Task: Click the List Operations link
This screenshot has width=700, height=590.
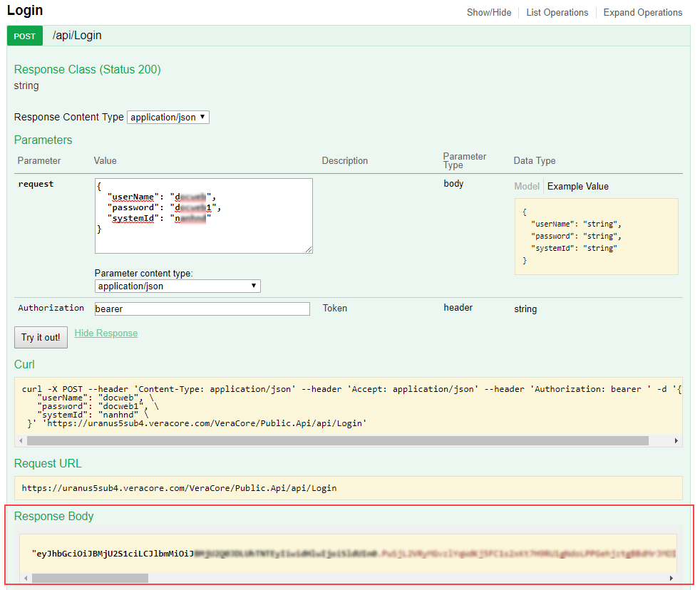Action: pos(557,13)
